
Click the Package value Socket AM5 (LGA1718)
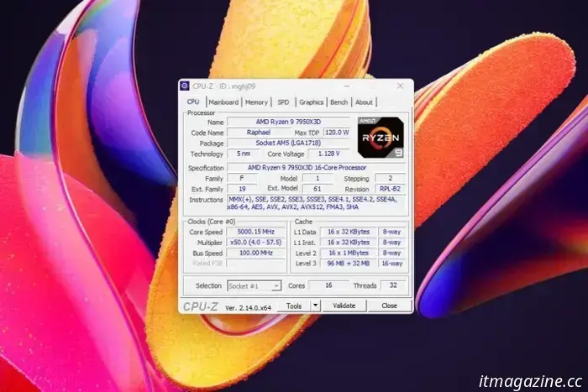(x=288, y=143)
